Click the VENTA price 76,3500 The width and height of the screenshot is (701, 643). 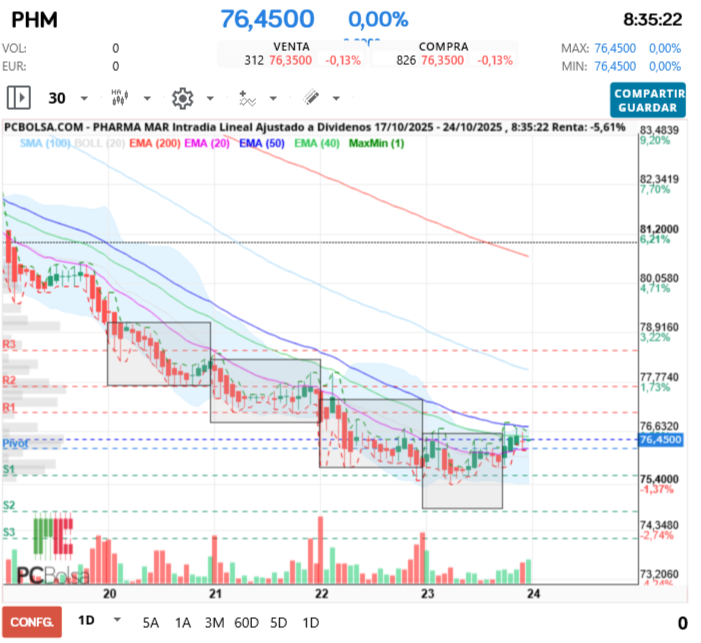291,60
